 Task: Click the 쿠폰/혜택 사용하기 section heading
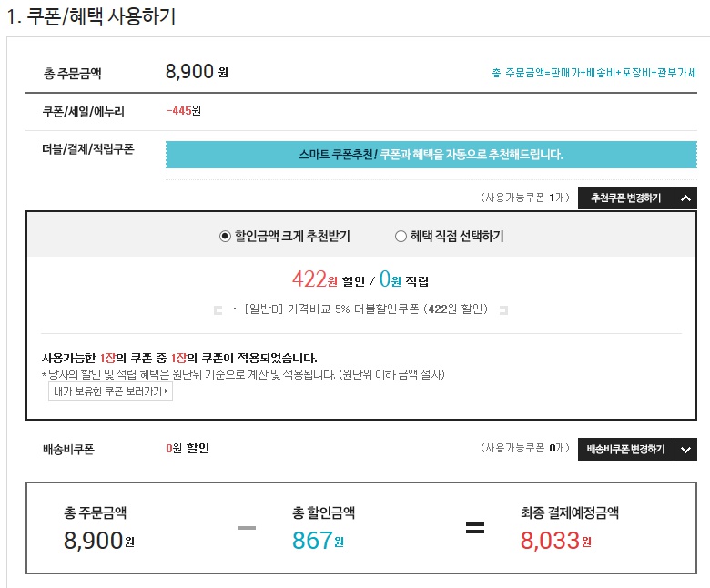coord(91,16)
